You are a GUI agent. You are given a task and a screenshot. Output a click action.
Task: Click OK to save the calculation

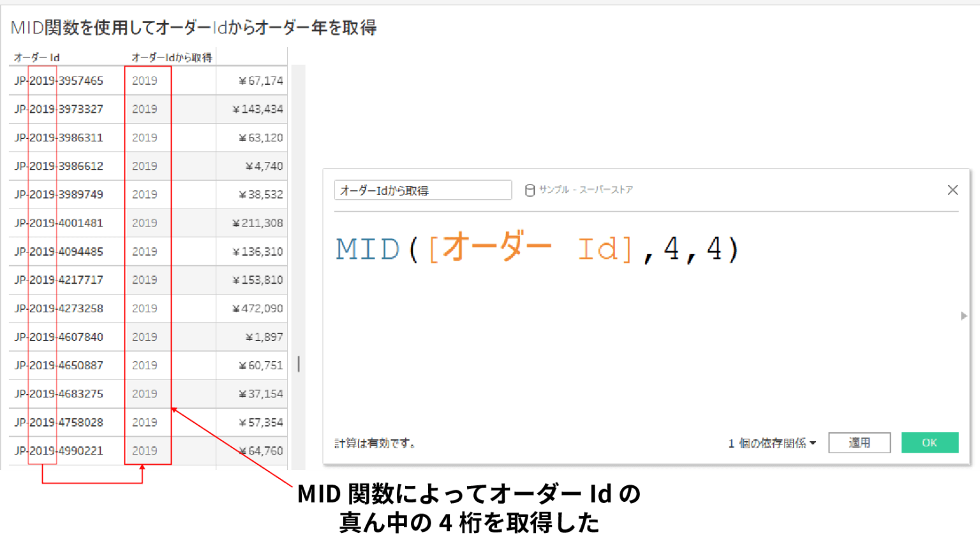tap(930, 443)
